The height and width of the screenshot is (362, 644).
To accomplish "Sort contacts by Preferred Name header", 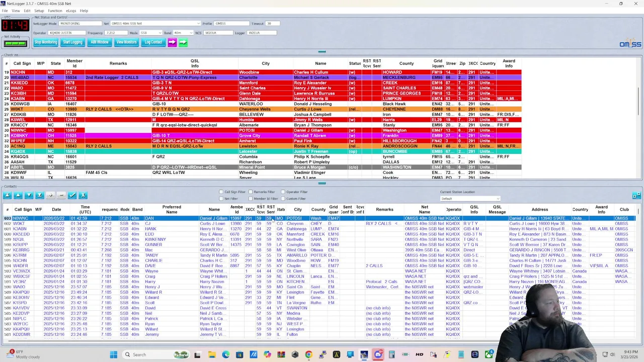I will tap(172, 209).
